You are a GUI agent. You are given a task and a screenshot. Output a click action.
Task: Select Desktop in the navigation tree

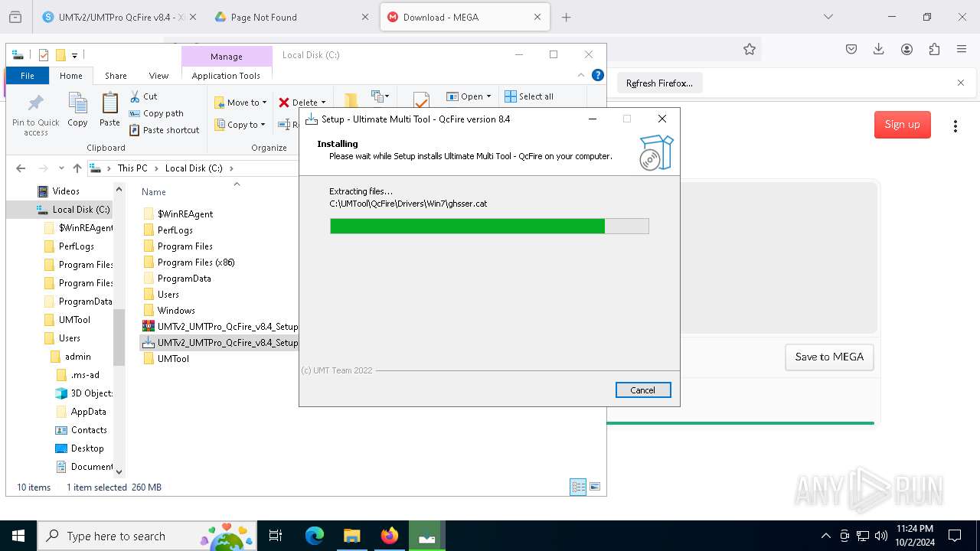87,448
